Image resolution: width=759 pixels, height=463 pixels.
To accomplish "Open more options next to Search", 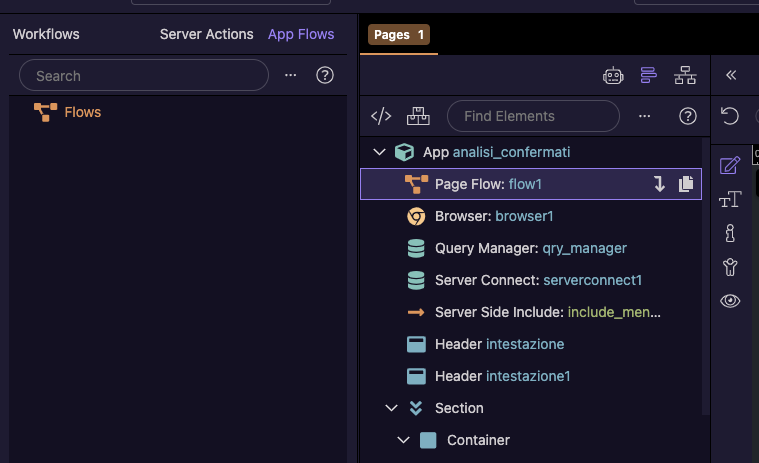I will click(290, 75).
